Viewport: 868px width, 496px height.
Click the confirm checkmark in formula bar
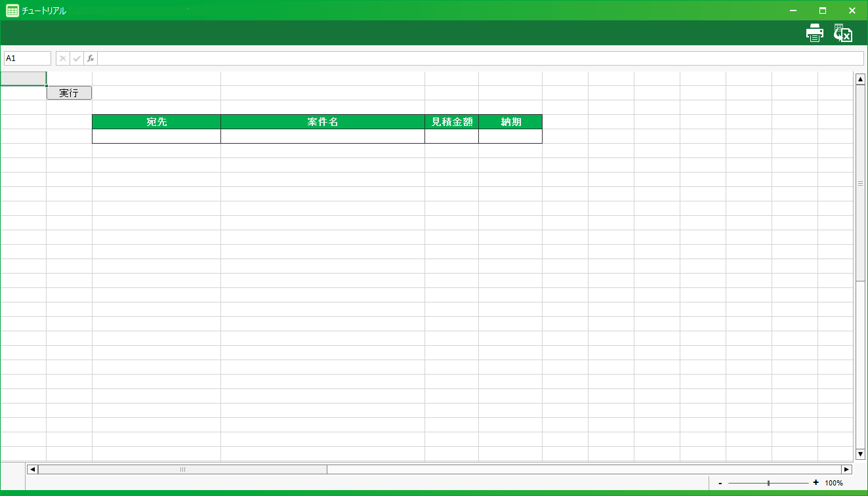click(x=77, y=58)
